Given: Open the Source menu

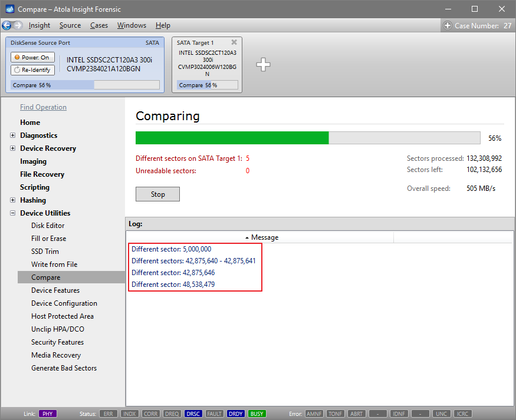Looking at the screenshot, I should point(70,25).
